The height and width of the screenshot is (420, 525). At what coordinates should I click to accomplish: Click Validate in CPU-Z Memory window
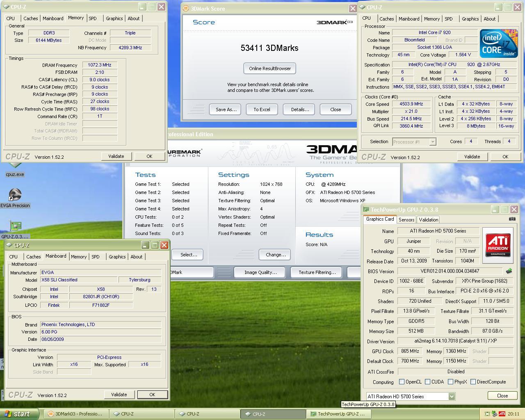(x=116, y=156)
